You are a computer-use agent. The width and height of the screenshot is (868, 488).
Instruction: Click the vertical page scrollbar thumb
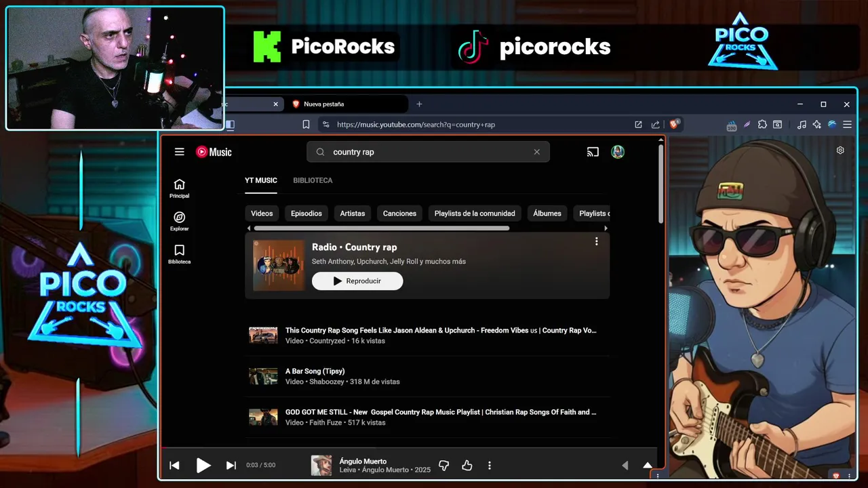[x=660, y=184]
